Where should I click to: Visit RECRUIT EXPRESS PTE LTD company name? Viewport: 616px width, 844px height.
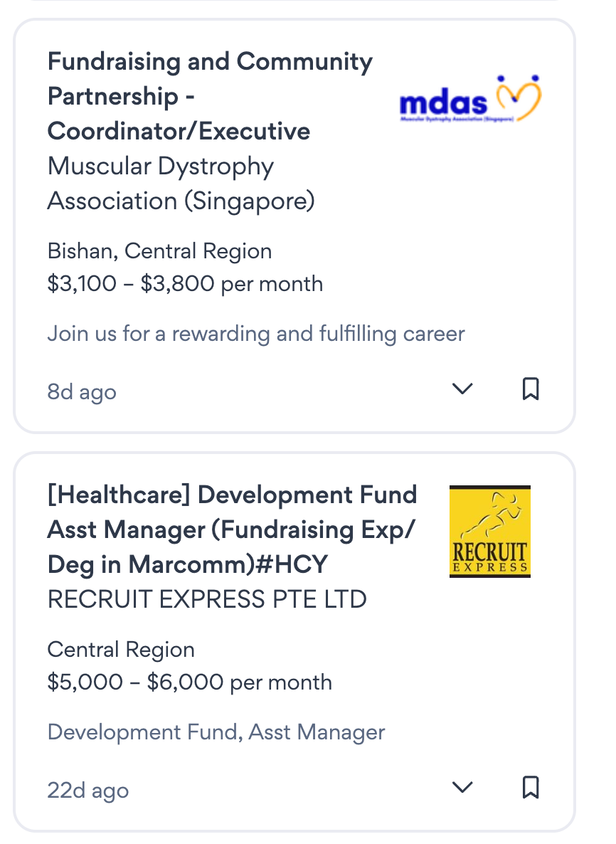point(207,599)
